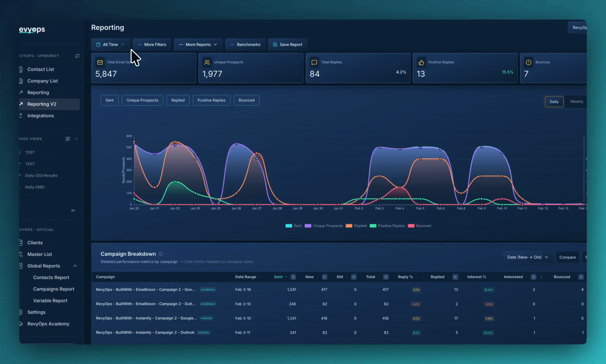Expand the Date (New → Old) sort dropdown
The image size is (606, 364).
(x=527, y=257)
